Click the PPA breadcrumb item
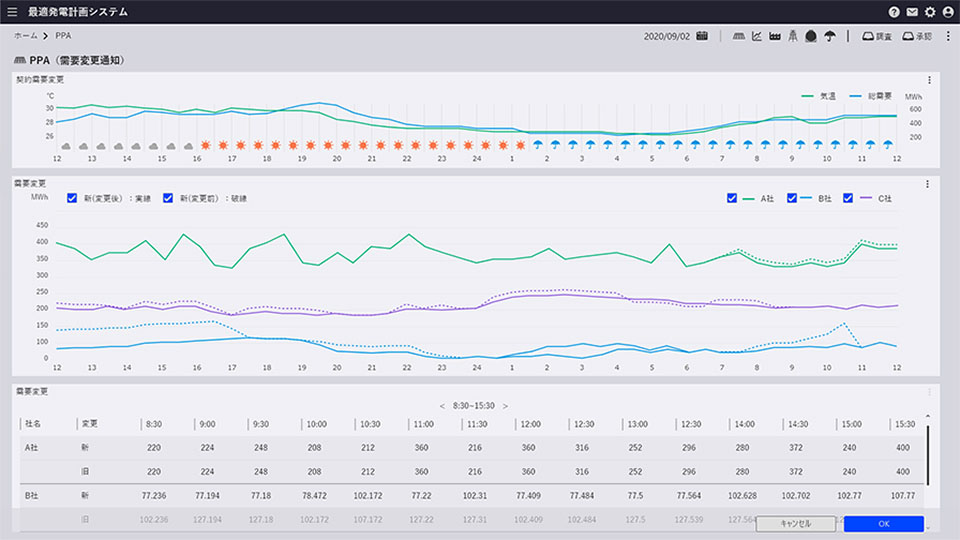 63,36
